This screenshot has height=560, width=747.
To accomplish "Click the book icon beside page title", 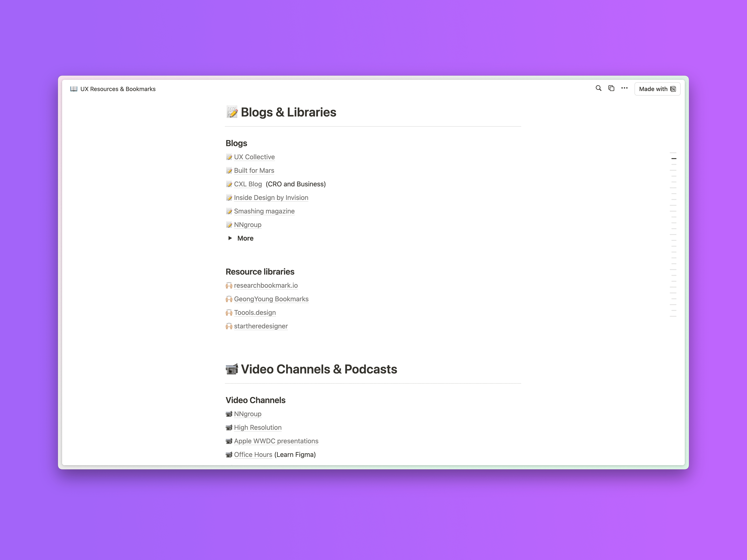I will [x=74, y=89].
